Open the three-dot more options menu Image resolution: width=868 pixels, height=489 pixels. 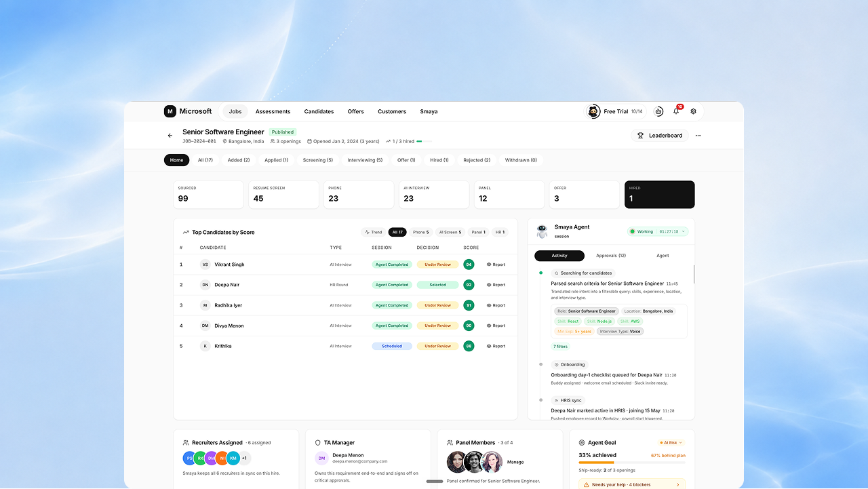[698, 136]
